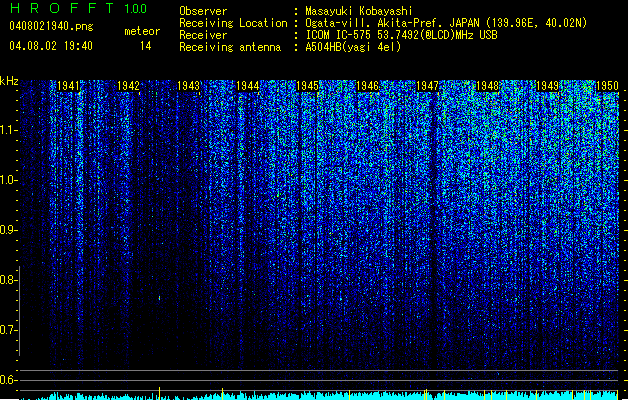Click the 1945 time marker
629x400 pixels.
point(308,86)
